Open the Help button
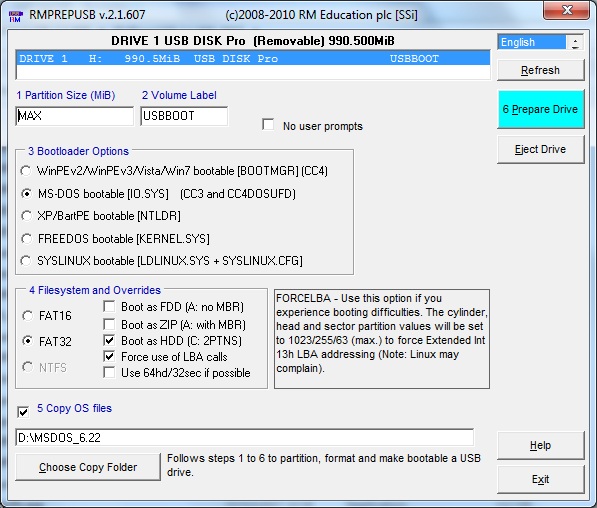This screenshot has width=597, height=508. click(540, 445)
